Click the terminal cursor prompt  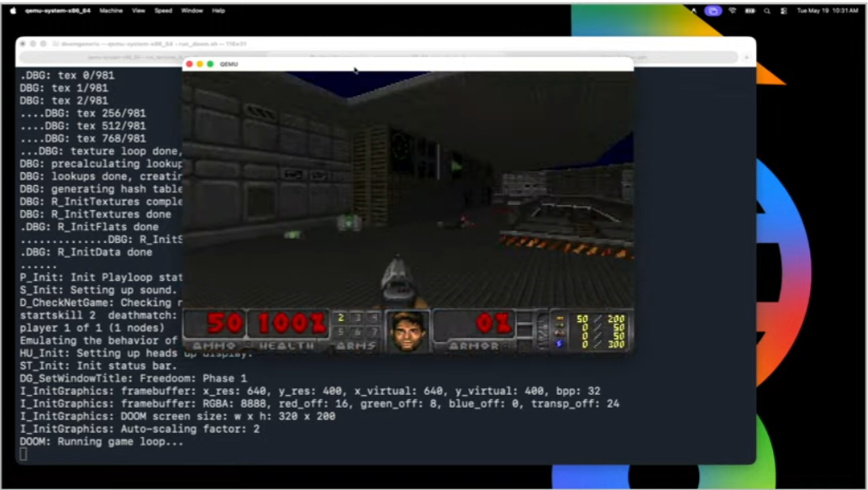point(24,455)
